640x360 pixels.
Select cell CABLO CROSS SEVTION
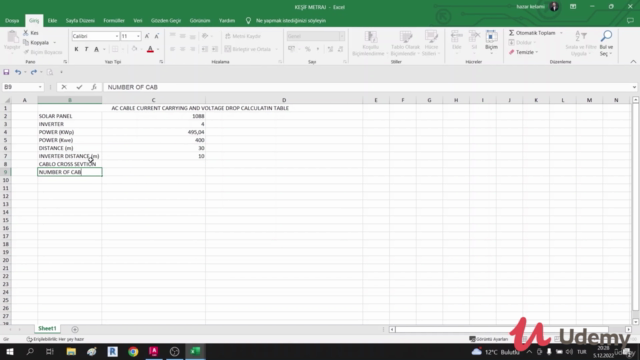tap(70, 164)
